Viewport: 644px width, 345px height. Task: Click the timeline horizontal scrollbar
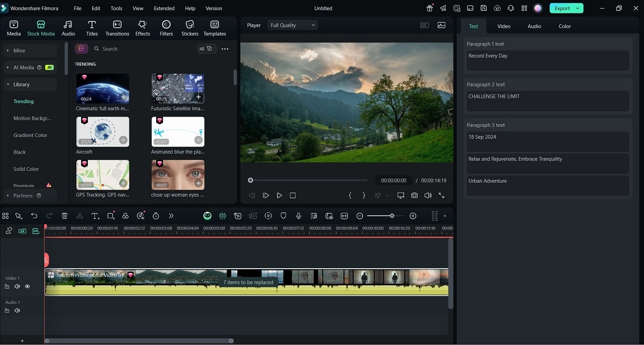[x=139, y=341]
